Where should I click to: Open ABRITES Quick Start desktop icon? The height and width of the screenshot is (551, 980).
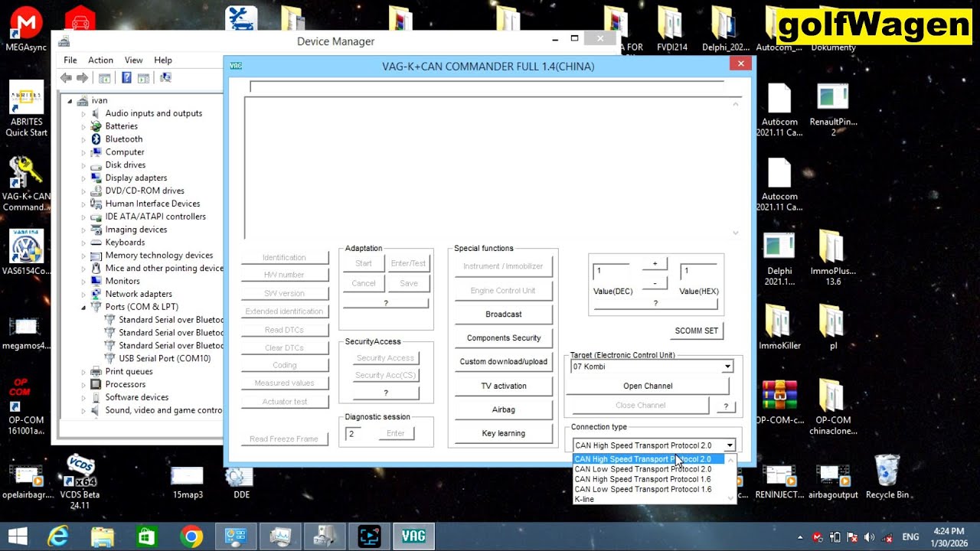[x=26, y=109]
